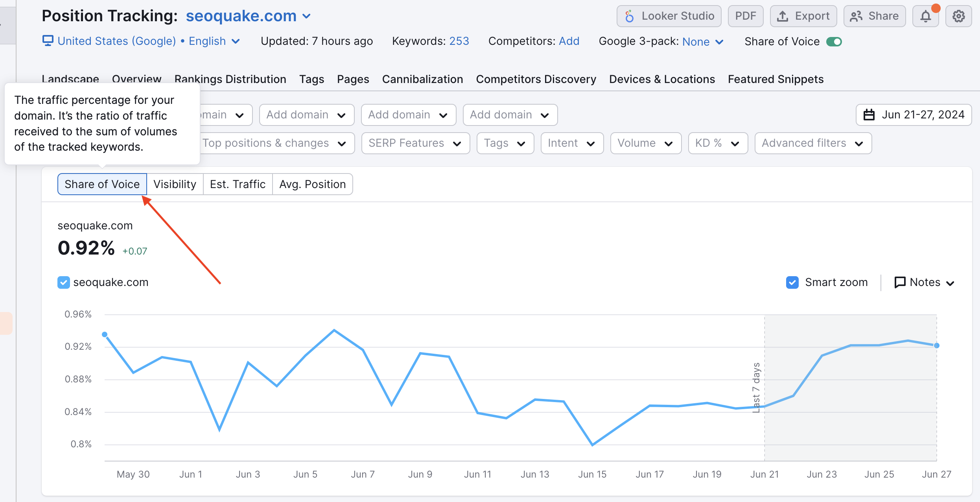The height and width of the screenshot is (502, 980).
Task: Select the Est. Traffic chart metric
Action: point(238,184)
